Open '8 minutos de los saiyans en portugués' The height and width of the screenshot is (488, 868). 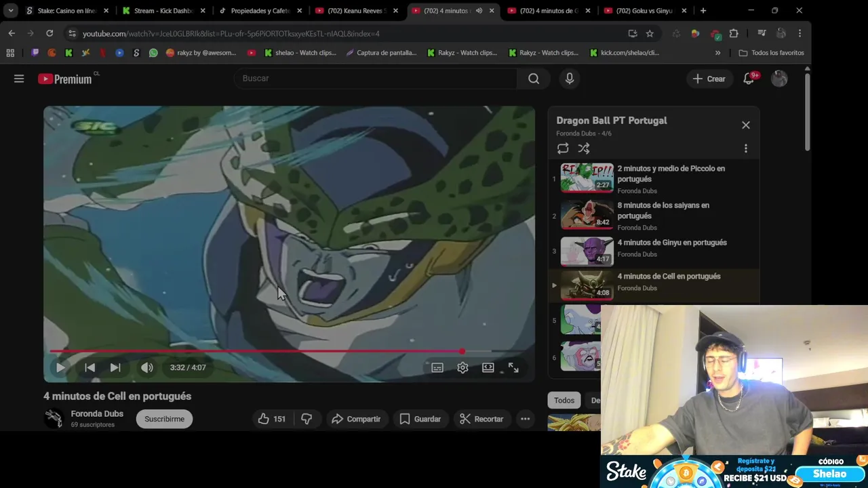coord(663,210)
